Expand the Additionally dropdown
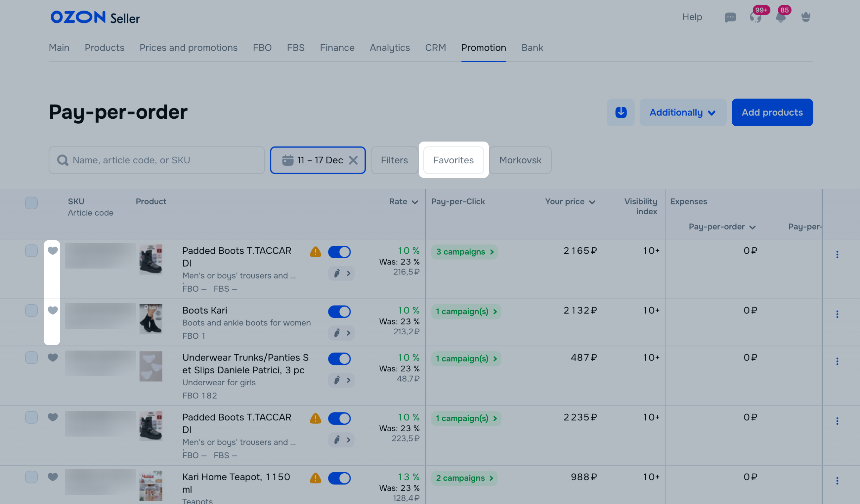Image resolution: width=860 pixels, height=504 pixels. coord(682,112)
